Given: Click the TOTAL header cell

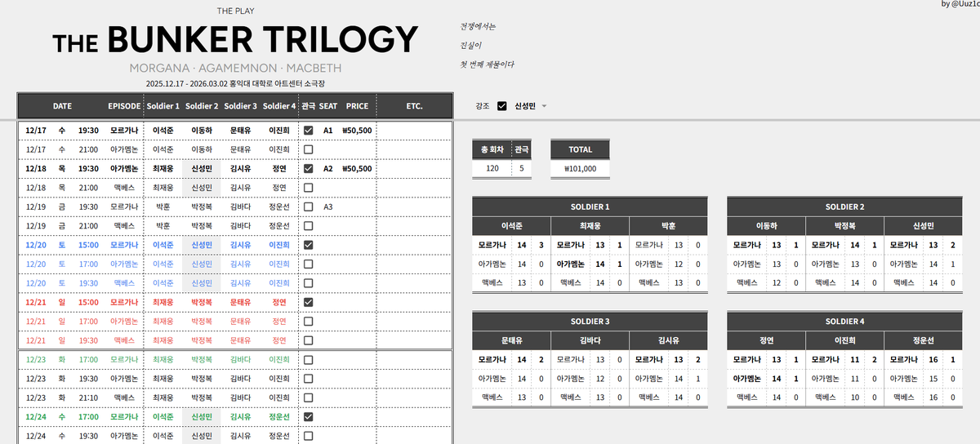Looking at the screenshot, I should pyautogui.click(x=580, y=149).
